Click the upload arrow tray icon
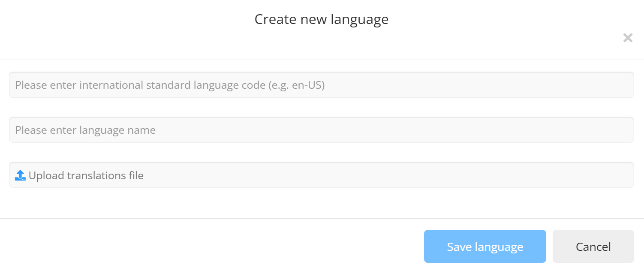This screenshot has width=644, height=271. (20, 175)
